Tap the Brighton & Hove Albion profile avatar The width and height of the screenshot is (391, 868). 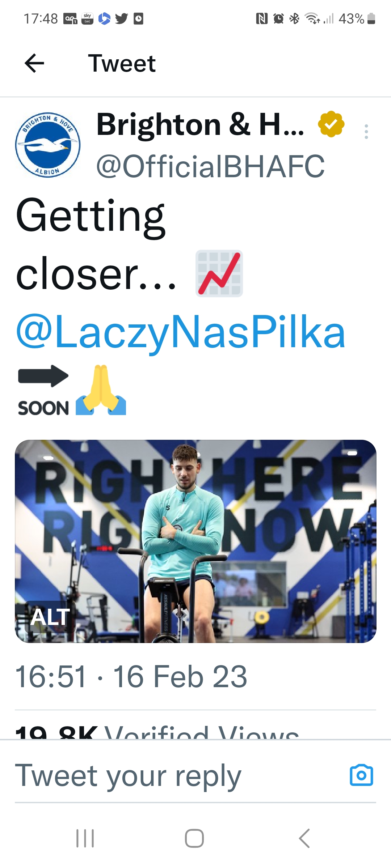[48, 145]
